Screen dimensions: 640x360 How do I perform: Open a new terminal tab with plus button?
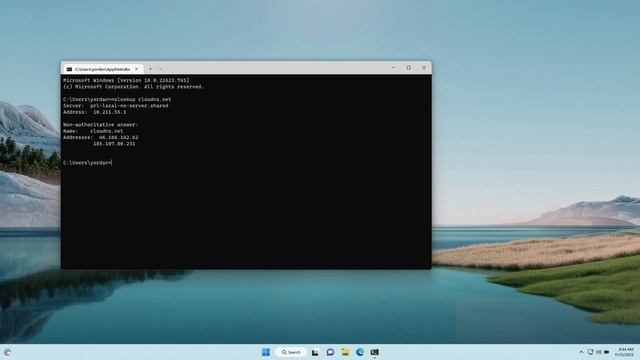click(150, 69)
